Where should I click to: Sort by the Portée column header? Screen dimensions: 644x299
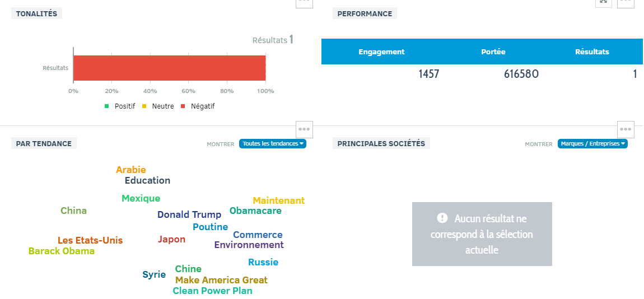pyautogui.click(x=493, y=52)
